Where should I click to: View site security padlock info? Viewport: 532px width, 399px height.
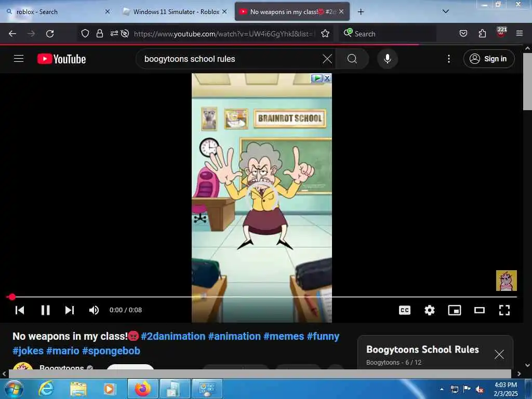pos(99,33)
